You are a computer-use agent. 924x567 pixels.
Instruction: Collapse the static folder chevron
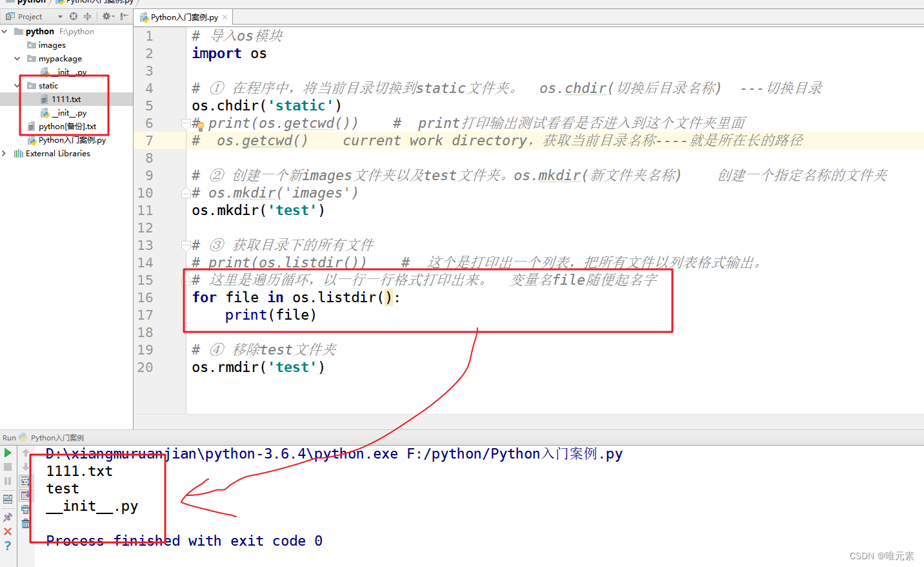tap(17, 85)
